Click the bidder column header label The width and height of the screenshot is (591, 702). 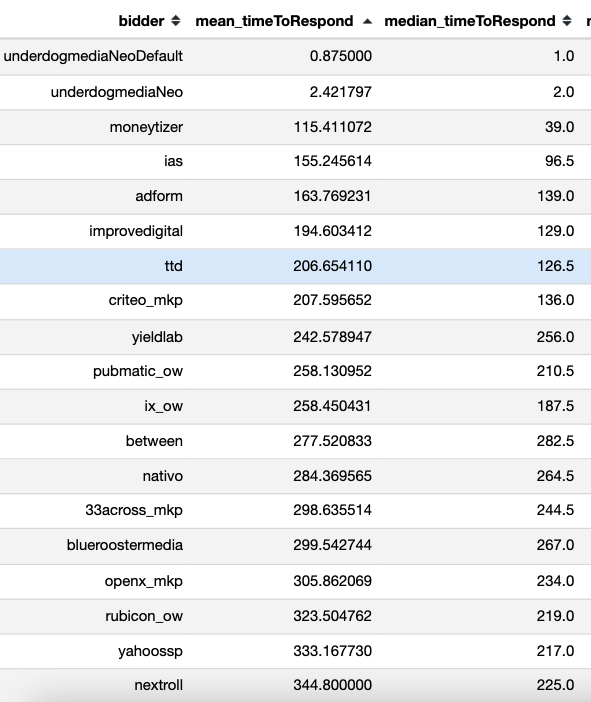141,21
